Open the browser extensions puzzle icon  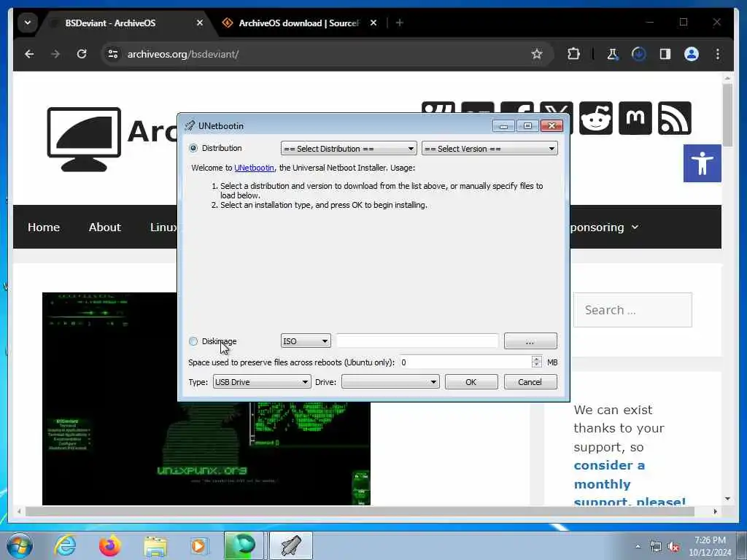pos(573,54)
